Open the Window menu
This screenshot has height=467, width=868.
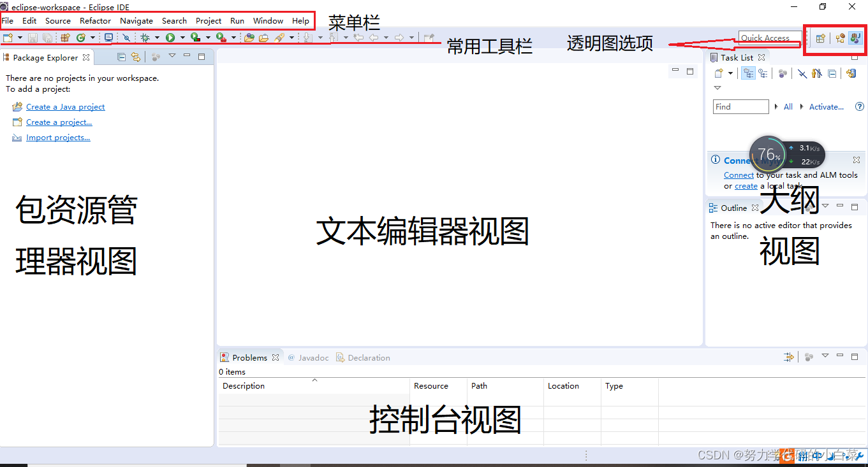(x=268, y=20)
